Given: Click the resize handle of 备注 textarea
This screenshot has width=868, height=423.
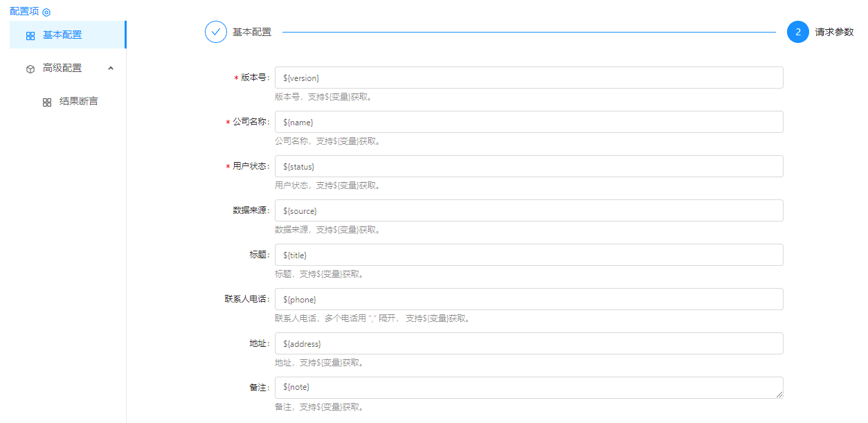Looking at the screenshot, I should (x=779, y=395).
